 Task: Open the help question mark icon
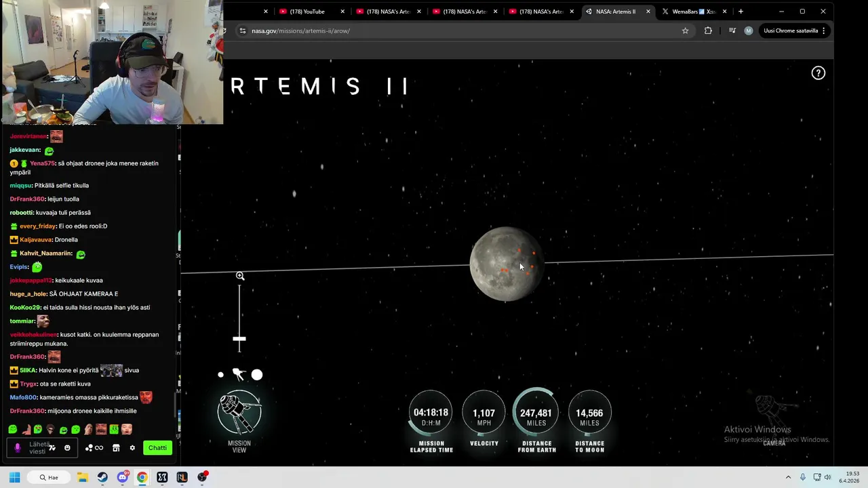[818, 73]
